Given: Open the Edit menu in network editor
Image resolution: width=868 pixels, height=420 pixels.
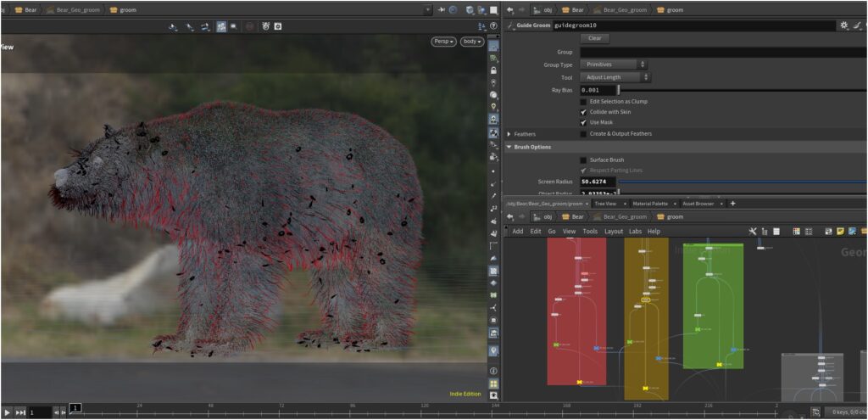Looking at the screenshot, I should (x=536, y=231).
